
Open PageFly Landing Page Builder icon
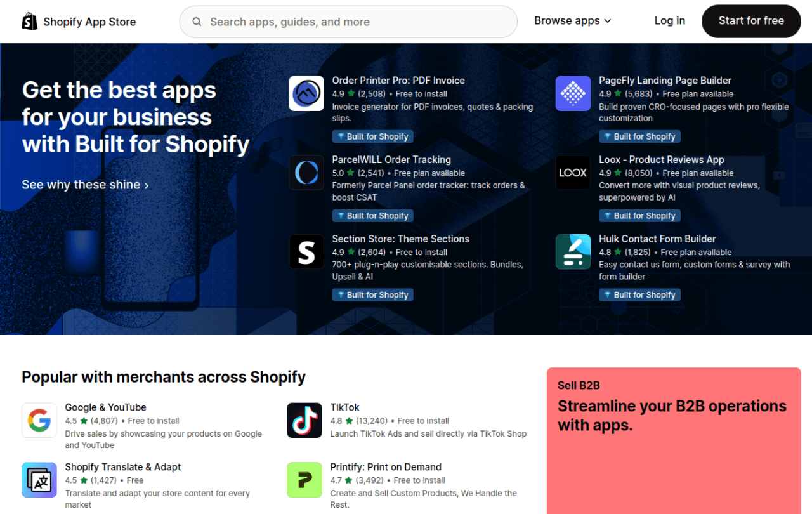[x=573, y=93]
